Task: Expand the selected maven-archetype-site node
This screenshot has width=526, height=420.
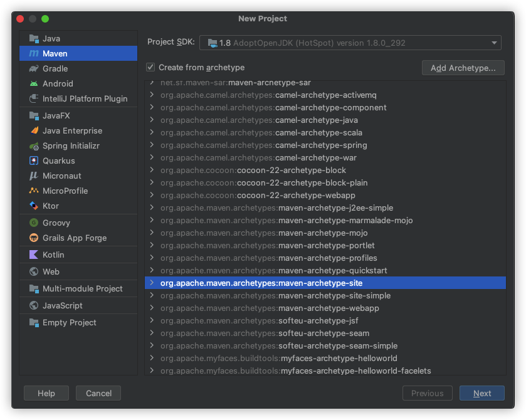Action: [152, 283]
